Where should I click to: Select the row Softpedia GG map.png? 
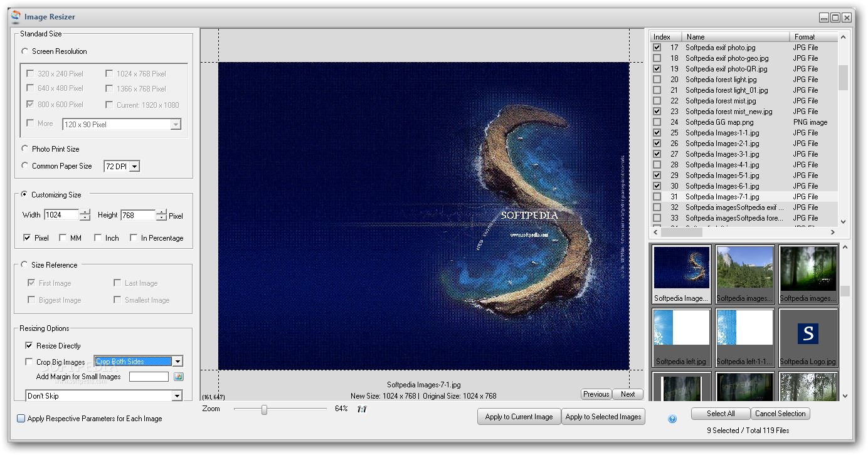(743, 122)
